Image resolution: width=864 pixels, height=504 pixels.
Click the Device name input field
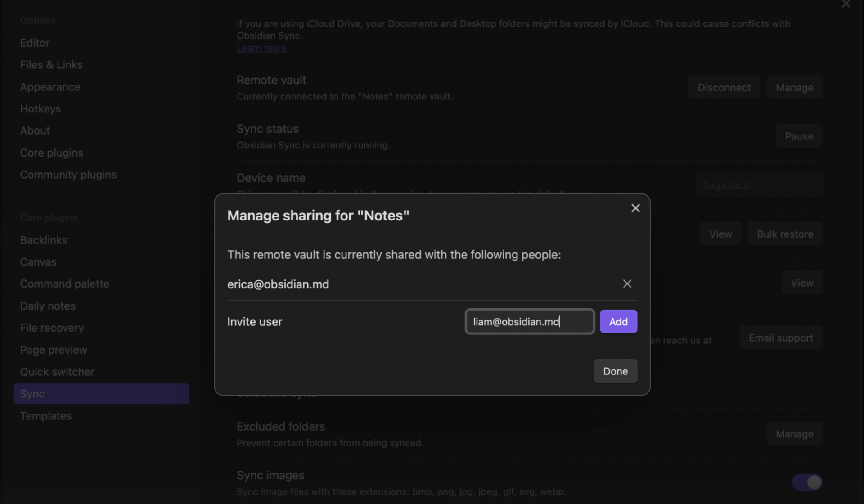[x=759, y=185]
